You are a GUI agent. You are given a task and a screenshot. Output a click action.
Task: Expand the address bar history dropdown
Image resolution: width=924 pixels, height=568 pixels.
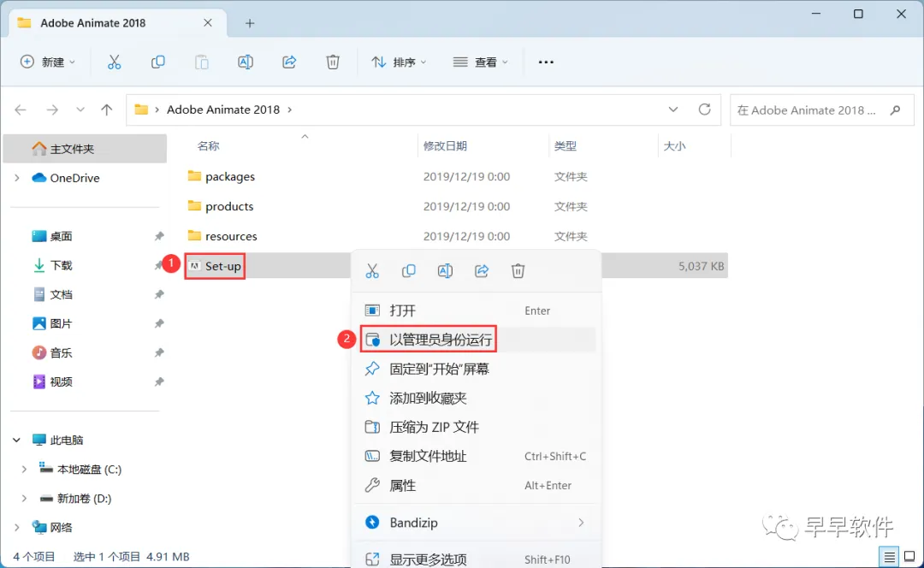coord(673,109)
